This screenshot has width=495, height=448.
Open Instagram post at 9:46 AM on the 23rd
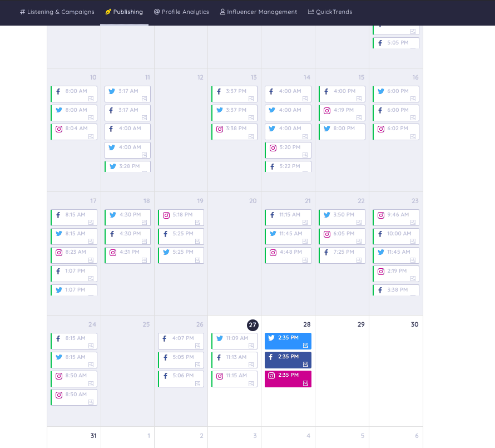click(x=396, y=218)
